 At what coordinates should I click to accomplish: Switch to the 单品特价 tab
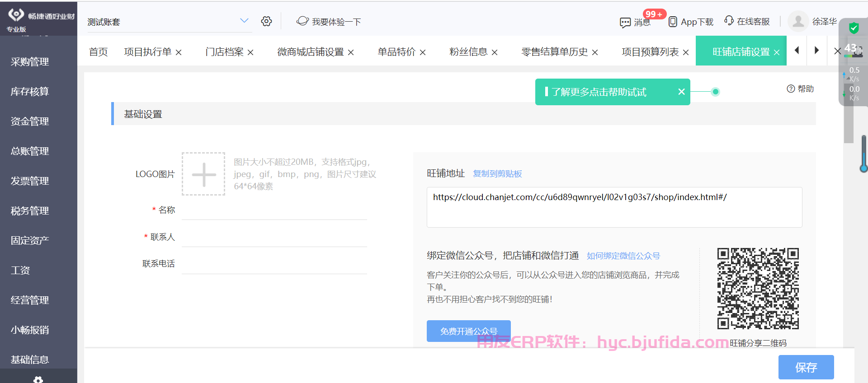[x=396, y=52]
